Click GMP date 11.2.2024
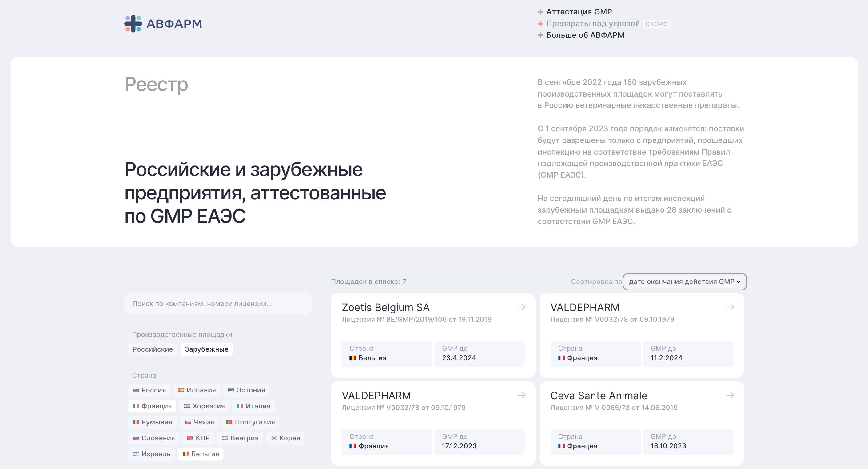The image size is (868, 469). coord(666,358)
